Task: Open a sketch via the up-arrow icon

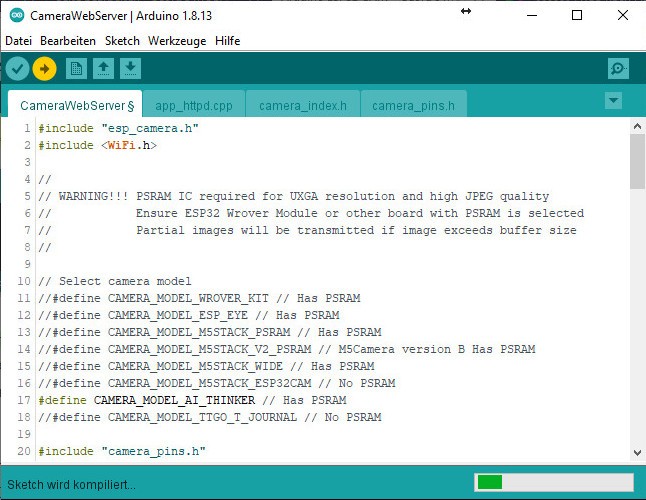Action: pyautogui.click(x=103, y=68)
